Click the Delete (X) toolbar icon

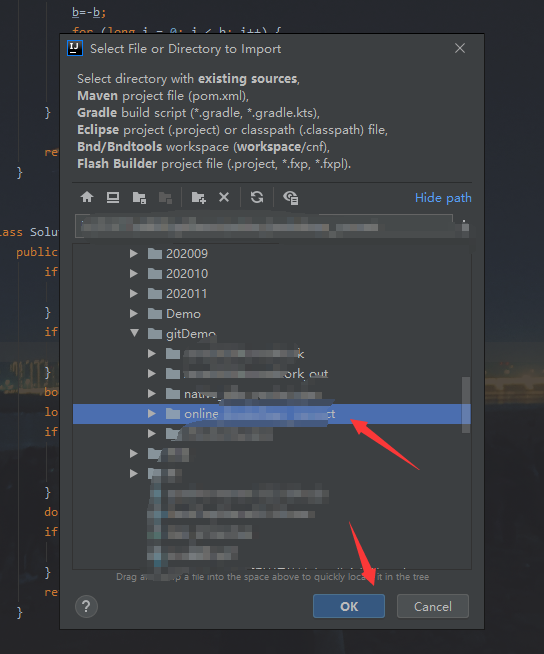(x=224, y=197)
